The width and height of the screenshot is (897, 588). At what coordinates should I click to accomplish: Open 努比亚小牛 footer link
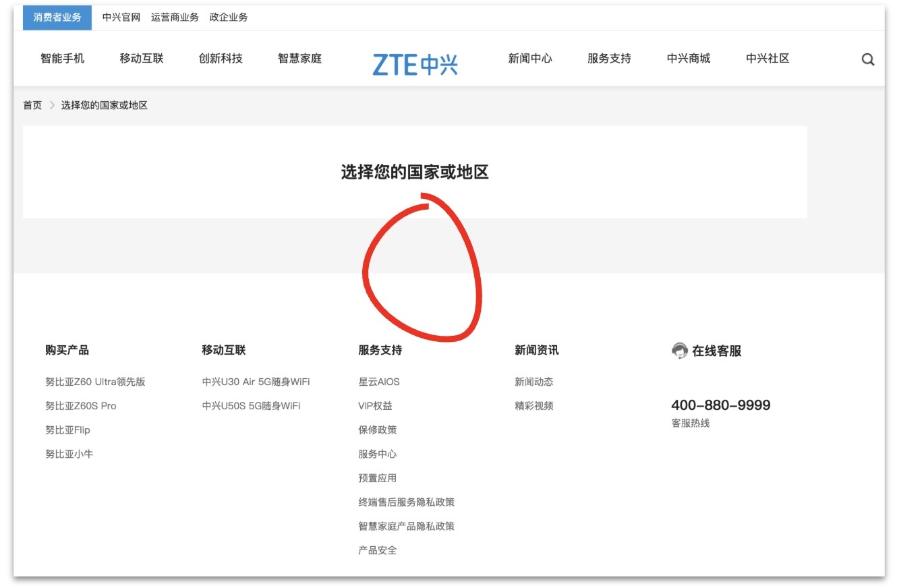pyautogui.click(x=69, y=454)
